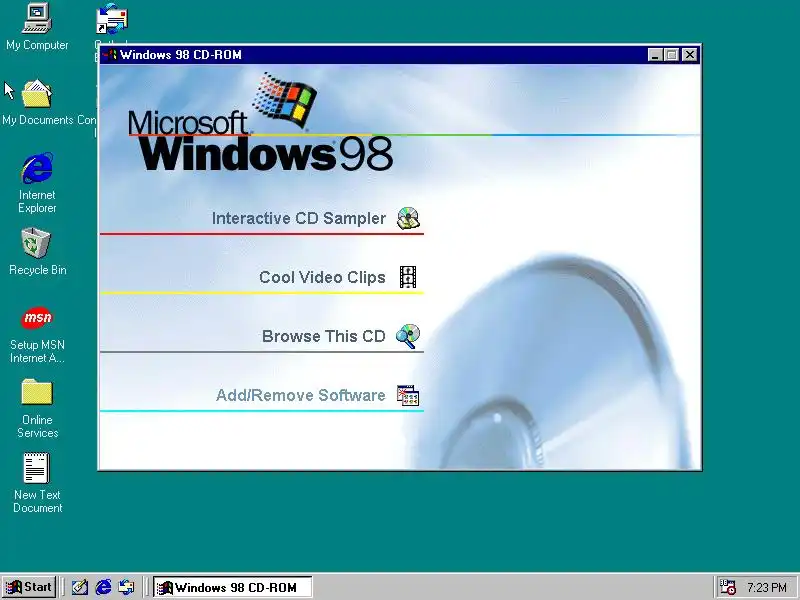The image size is (800, 600).
Task: Click the Add/Remove Software icon
Action: click(x=408, y=395)
